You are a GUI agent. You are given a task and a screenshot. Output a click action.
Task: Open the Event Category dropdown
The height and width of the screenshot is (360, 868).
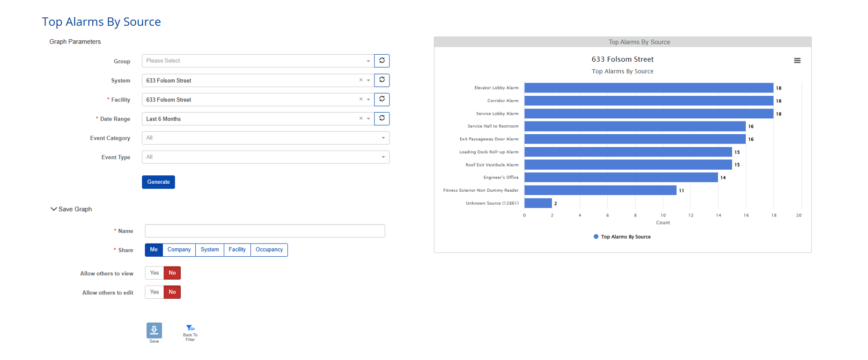pos(265,138)
